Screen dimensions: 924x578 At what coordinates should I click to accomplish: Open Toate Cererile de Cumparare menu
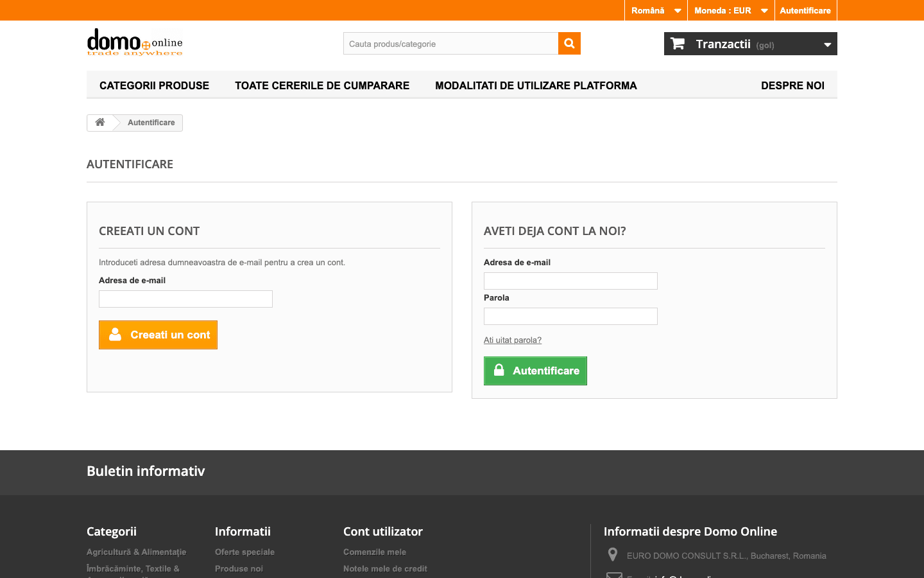(322, 85)
